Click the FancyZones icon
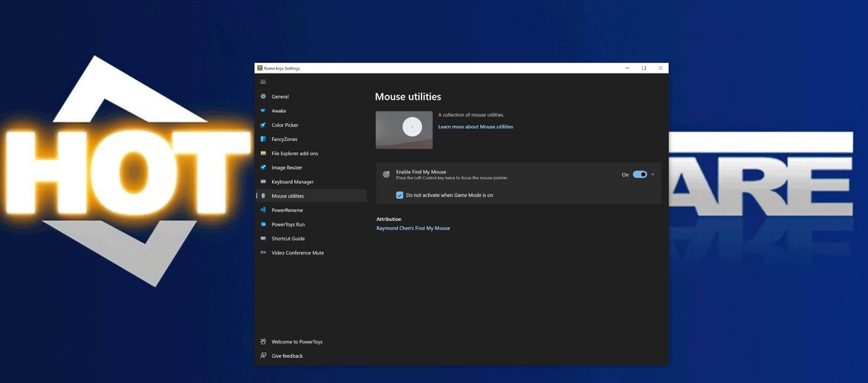Viewport: 868px width, 383px height. tap(263, 140)
